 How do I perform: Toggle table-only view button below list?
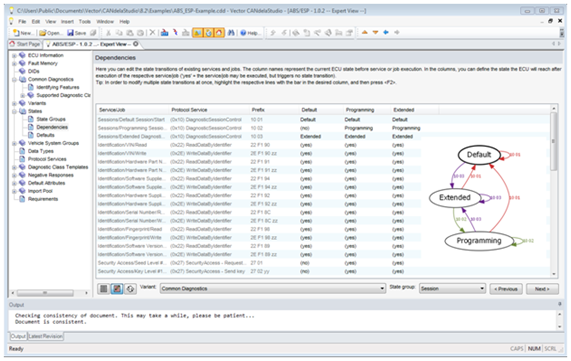(x=104, y=289)
